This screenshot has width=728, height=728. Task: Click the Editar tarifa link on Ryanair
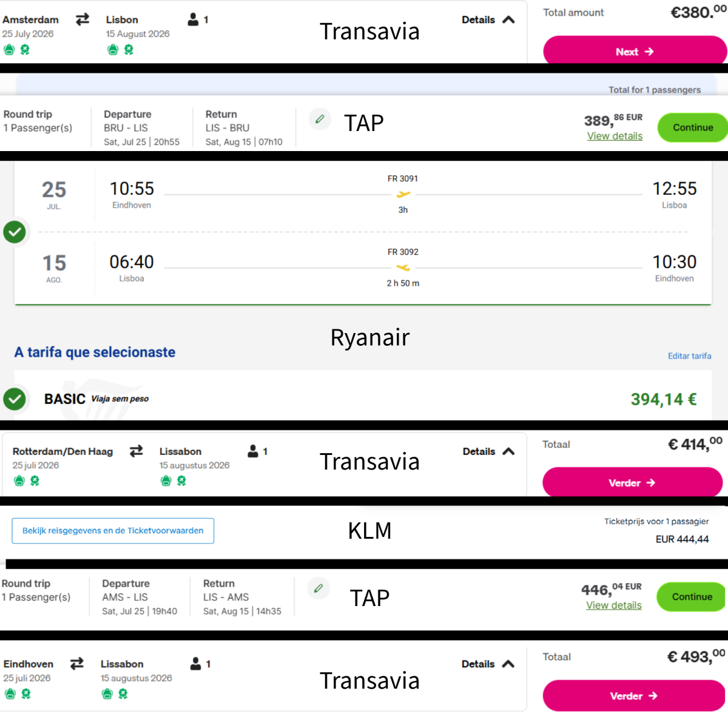click(690, 356)
